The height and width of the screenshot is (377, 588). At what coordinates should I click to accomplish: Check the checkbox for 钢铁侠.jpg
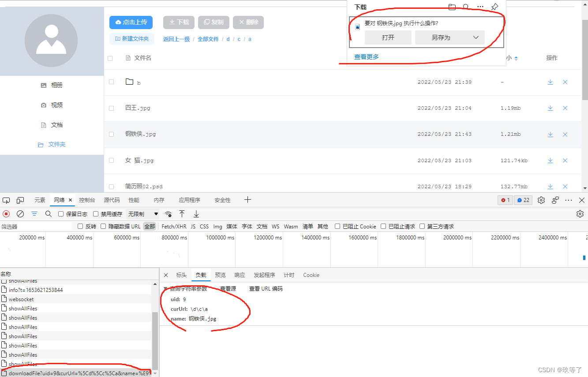111,134
